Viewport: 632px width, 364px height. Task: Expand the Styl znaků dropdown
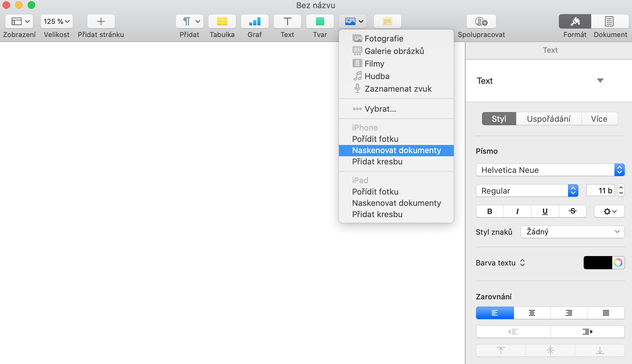tap(572, 232)
